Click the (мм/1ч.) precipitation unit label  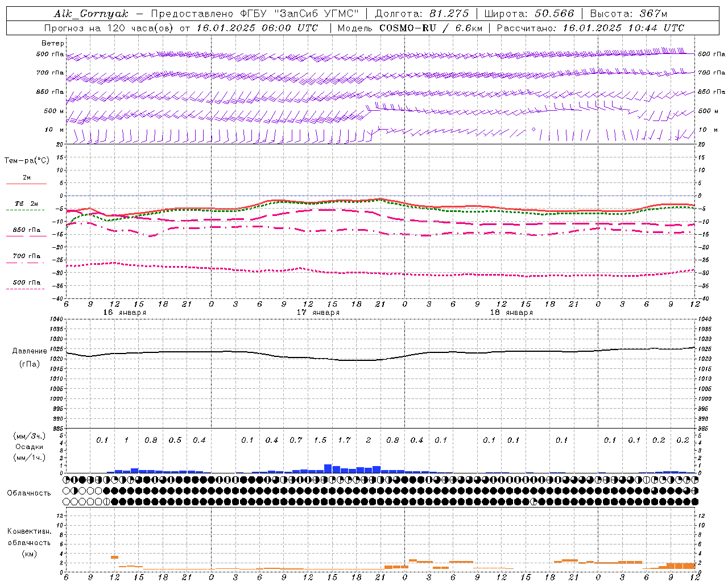tap(29, 458)
